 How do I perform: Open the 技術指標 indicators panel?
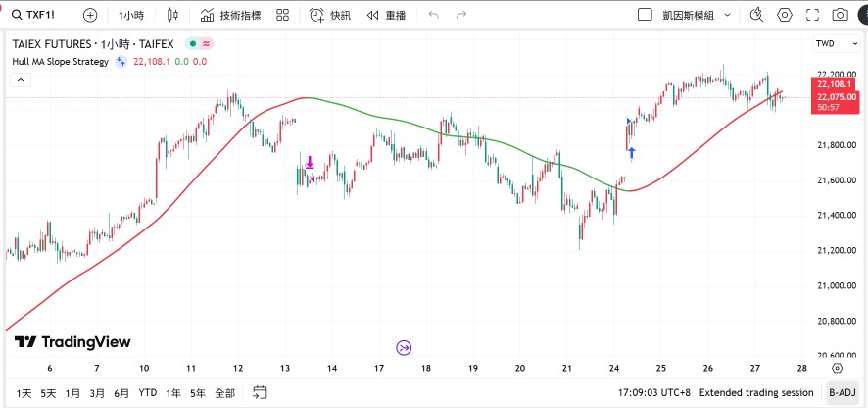pos(230,15)
